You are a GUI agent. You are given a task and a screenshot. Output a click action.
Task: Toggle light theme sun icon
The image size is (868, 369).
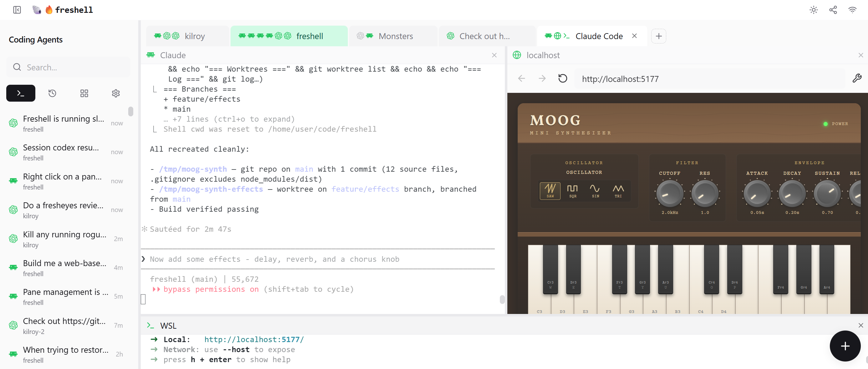(x=813, y=10)
